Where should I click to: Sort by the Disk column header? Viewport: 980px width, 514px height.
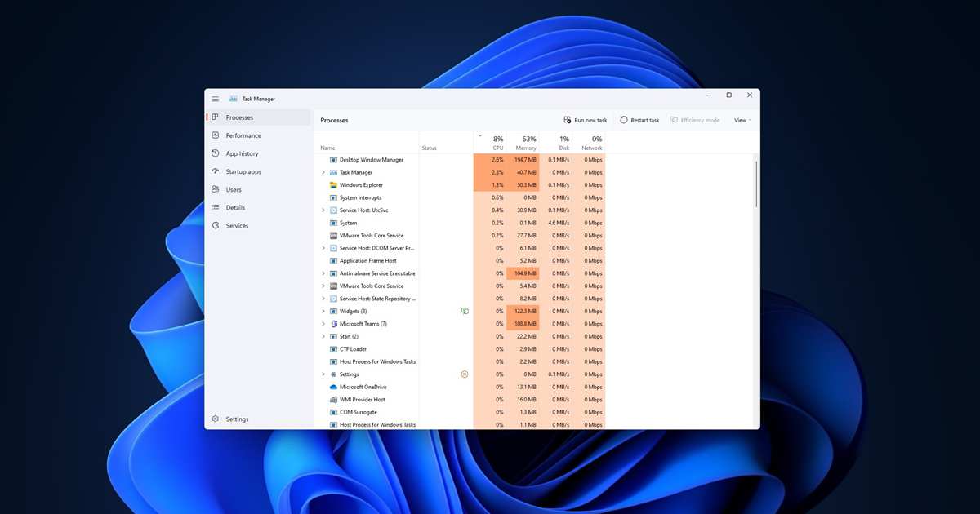(x=556, y=143)
